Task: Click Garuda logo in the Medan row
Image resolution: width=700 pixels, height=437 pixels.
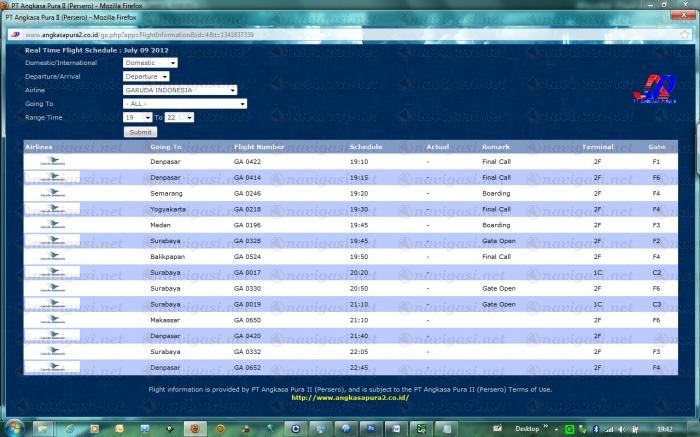Action: coord(46,225)
